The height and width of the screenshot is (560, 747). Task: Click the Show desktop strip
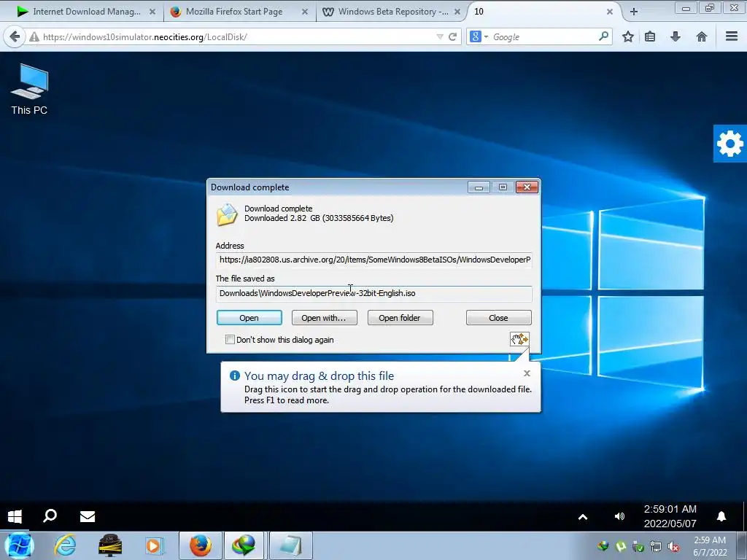tap(743, 545)
